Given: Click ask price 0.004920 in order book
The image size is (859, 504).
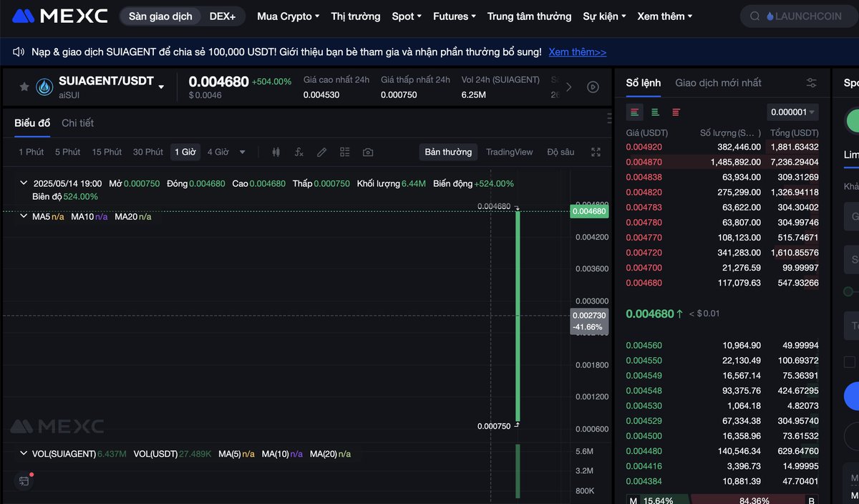Looking at the screenshot, I should point(644,147).
